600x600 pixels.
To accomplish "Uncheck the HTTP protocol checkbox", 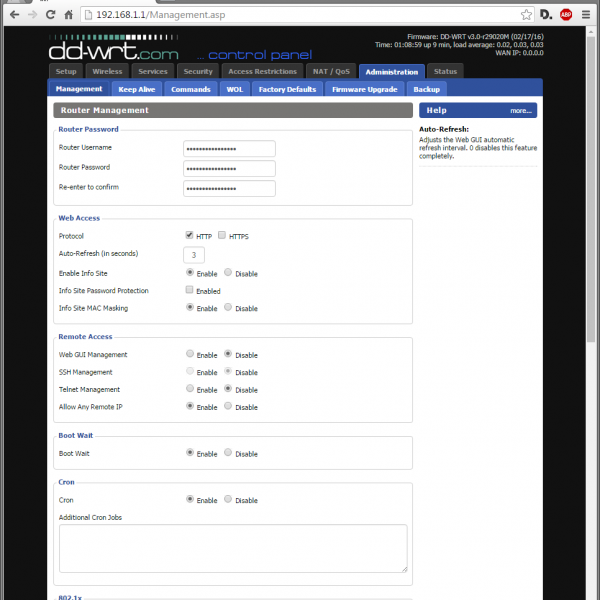I will [x=190, y=235].
